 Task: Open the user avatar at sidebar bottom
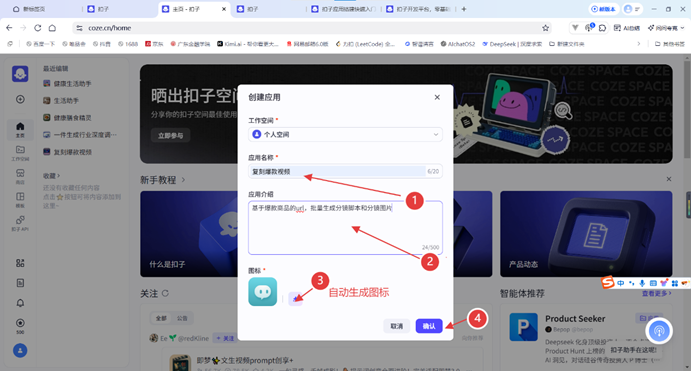tap(20, 350)
